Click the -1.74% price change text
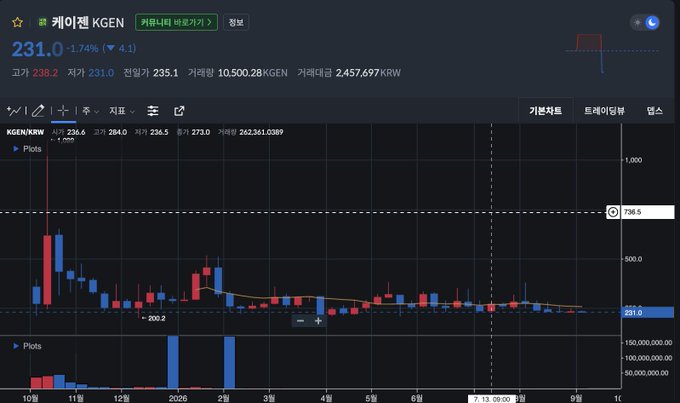The height and width of the screenshot is (403, 680). (82, 48)
